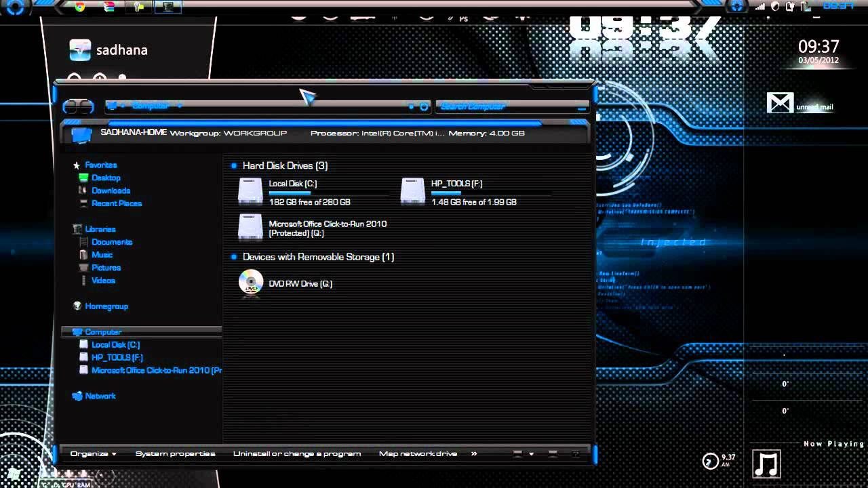Screen dimensions: 868x488
Task: Select the HP_TOOLS (F:) drive icon
Action: [412, 191]
